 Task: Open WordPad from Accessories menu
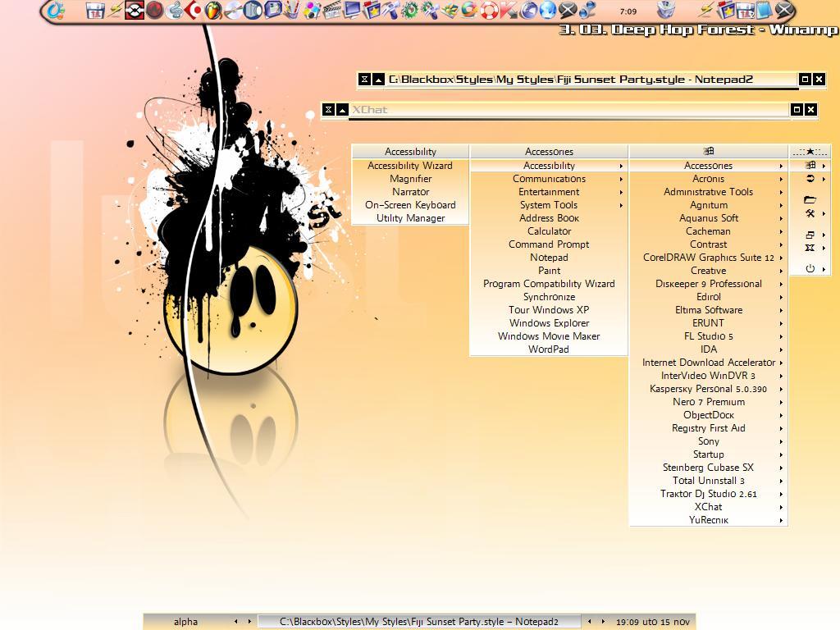click(549, 349)
